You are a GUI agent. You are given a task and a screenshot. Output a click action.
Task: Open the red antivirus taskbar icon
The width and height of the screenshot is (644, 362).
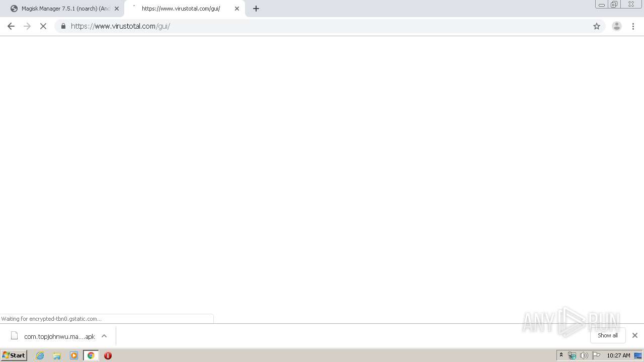click(x=108, y=355)
